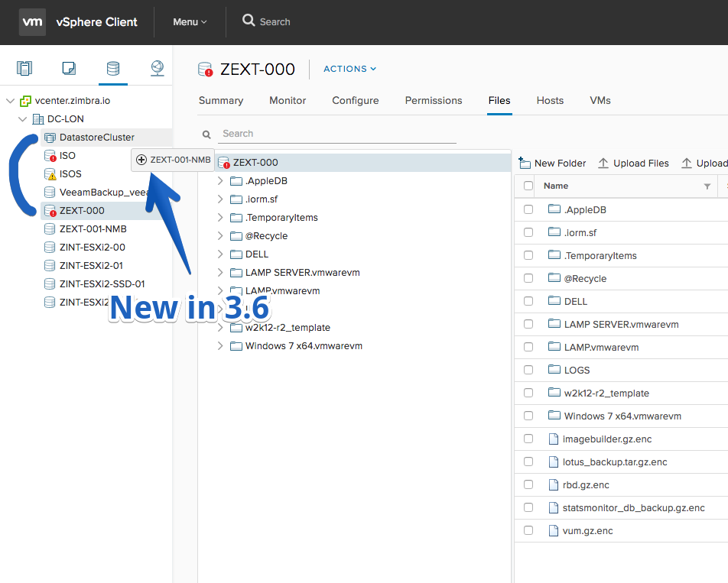
Task: Select ZEXT-000 root in folder tree
Action: tap(363, 163)
